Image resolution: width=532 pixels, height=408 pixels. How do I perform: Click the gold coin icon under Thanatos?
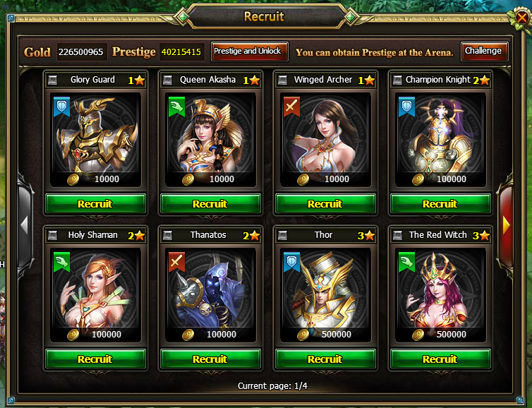[188, 335]
